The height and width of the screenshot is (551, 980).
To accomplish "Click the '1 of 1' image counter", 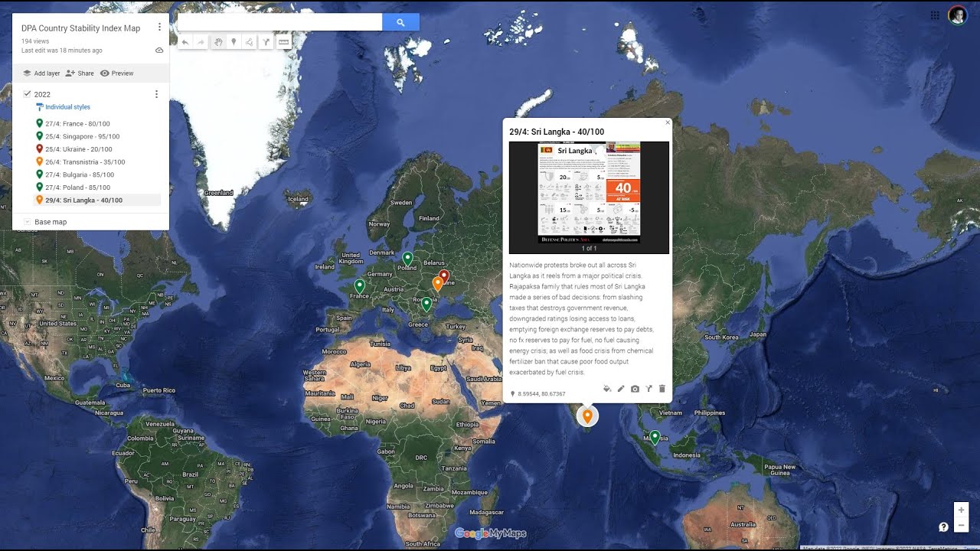I will tap(589, 249).
